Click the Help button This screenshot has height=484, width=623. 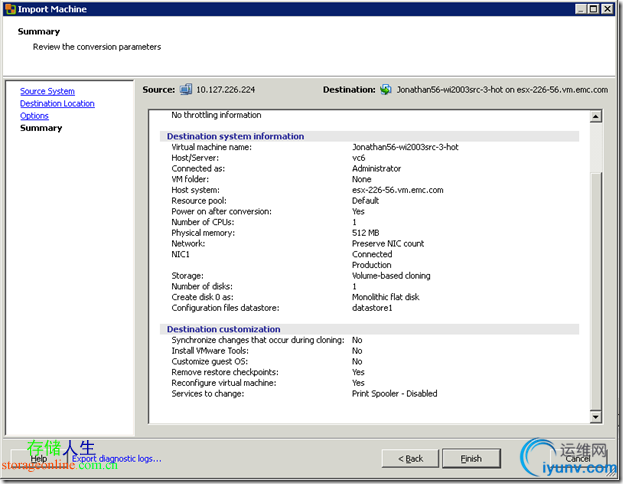point(39,459)
